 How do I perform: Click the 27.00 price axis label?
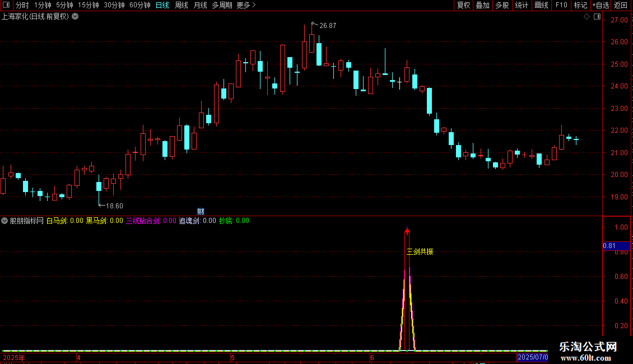[x=619, y=20]
